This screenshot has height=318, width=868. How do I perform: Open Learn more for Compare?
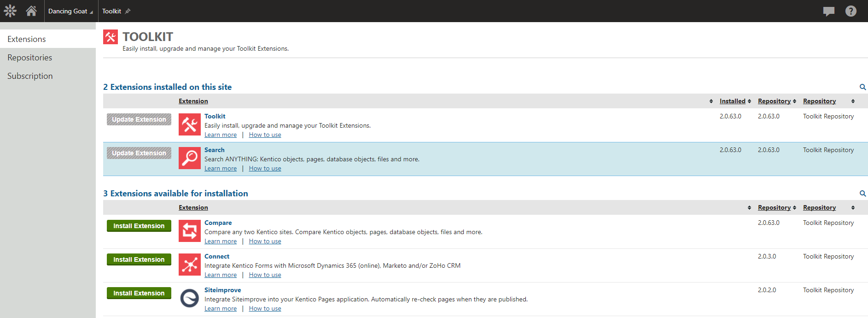[221, 241]
